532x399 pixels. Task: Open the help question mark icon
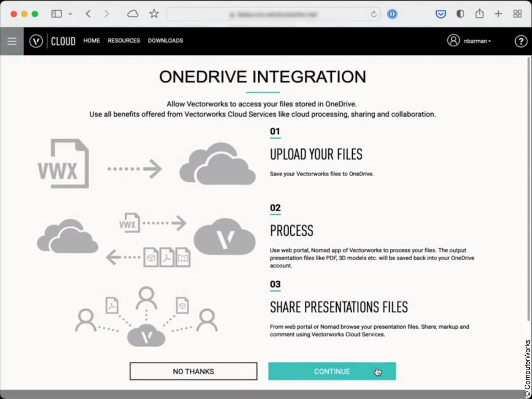[x=521, y=41]
